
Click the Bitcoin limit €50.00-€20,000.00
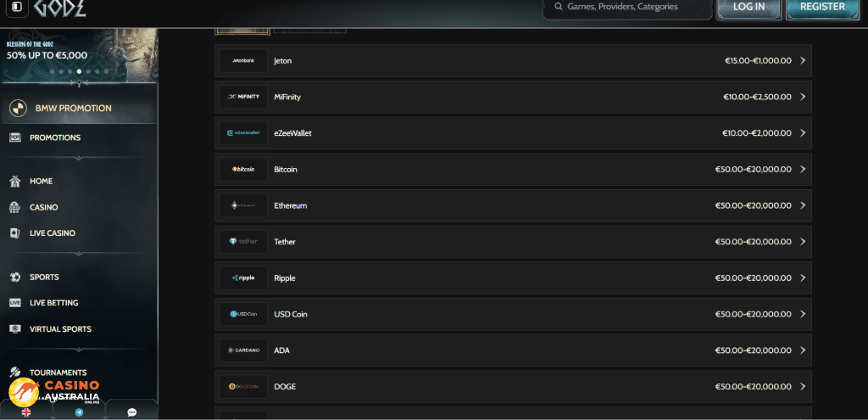754,170
